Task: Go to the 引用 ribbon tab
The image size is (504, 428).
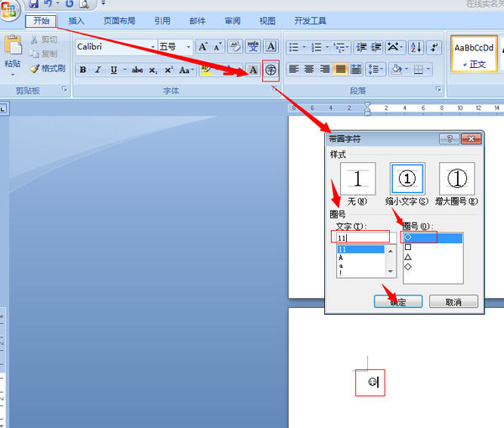Action: [x=162, y=21]
